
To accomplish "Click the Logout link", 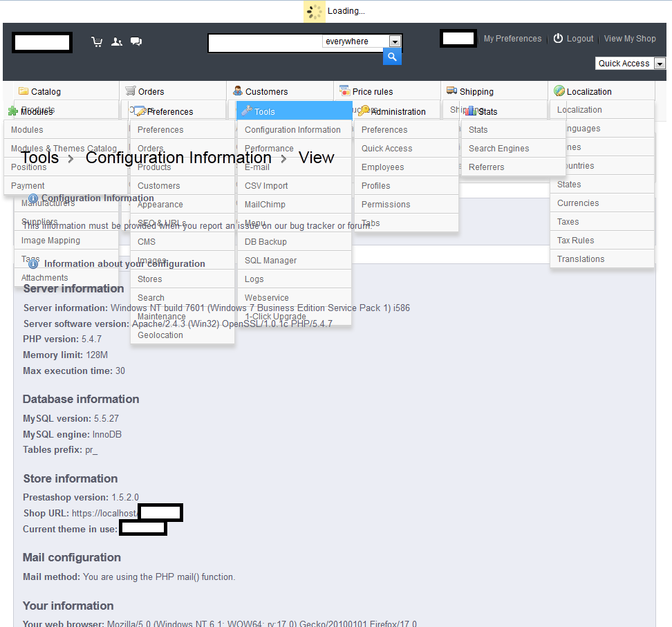I will coord(580,39).
